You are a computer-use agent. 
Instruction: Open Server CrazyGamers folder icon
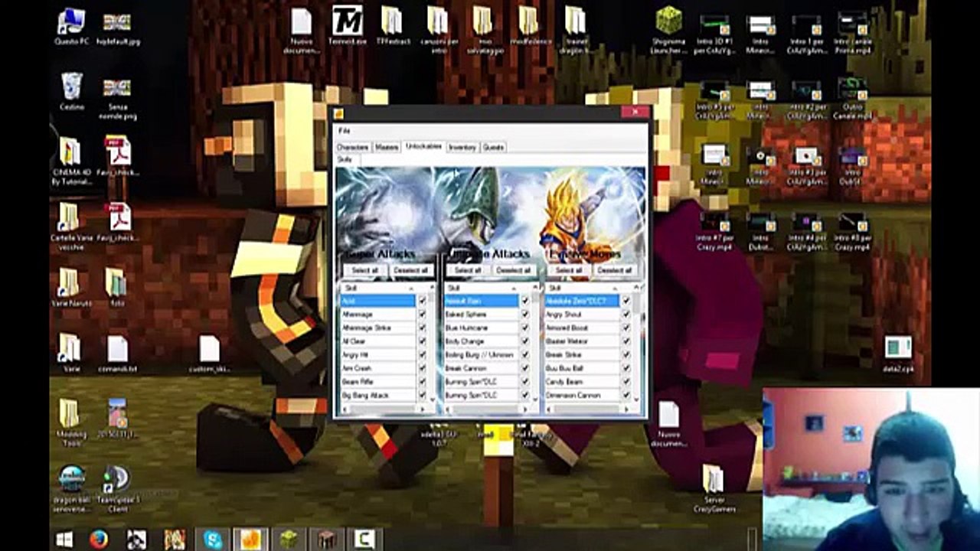(714, 488)
